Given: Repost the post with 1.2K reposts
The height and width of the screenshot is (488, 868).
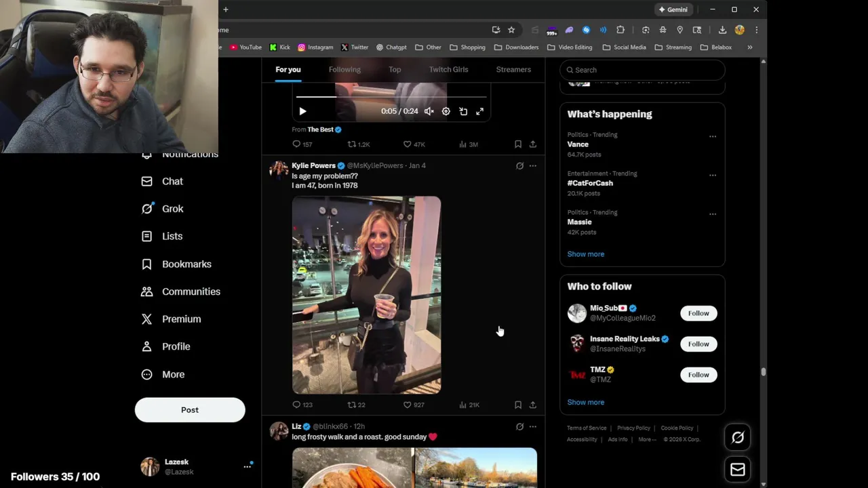Looking at the screenshot, I should click(x=358, y=144).
